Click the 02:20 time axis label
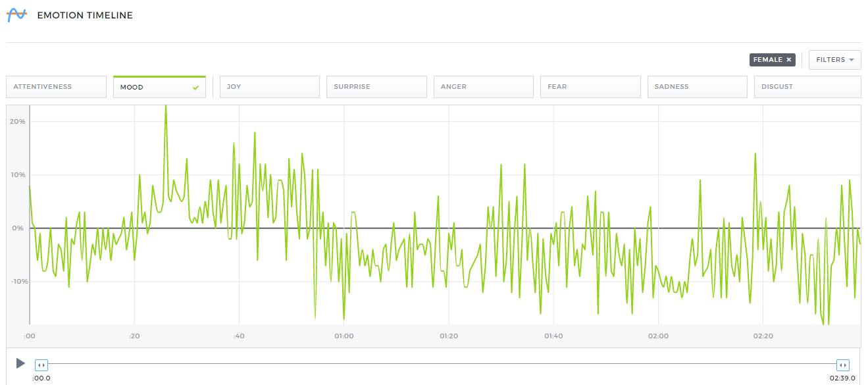868x385 pixels. point(763,336)
